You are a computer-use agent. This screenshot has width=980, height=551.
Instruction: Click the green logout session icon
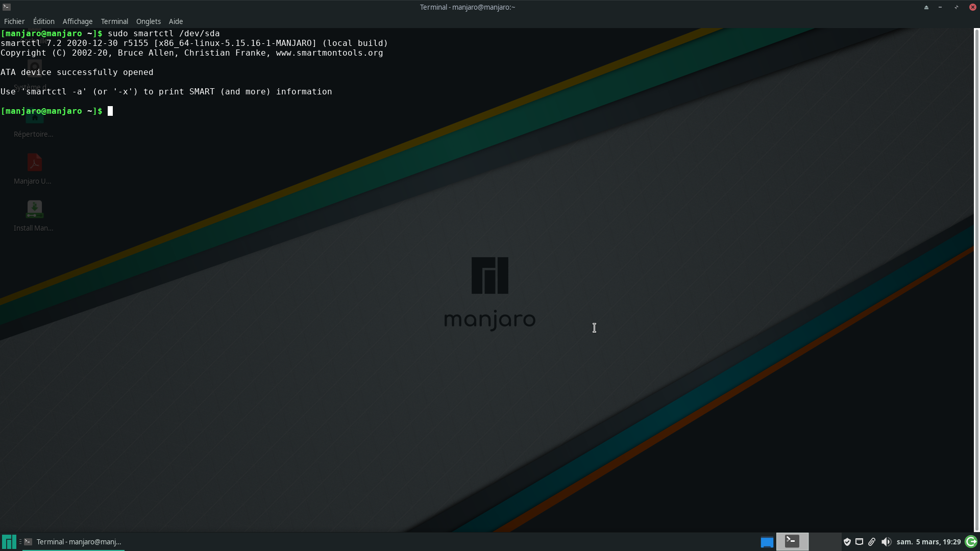[971, 542]
